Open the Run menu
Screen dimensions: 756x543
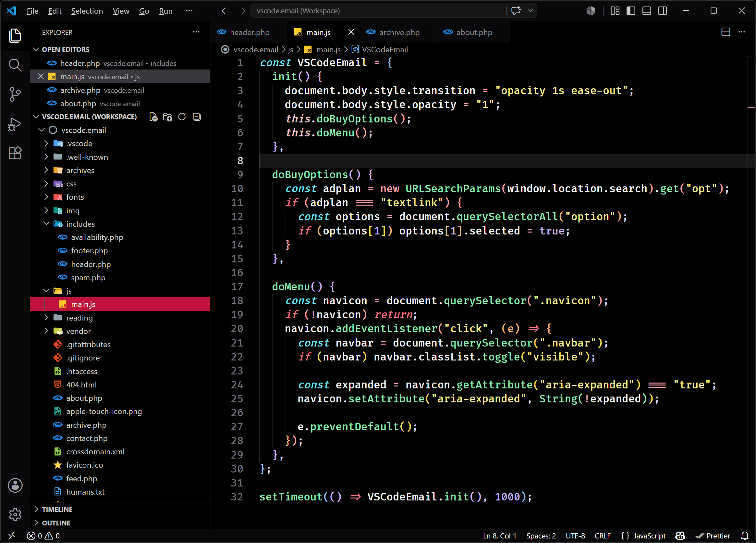[x=166, y=11]
